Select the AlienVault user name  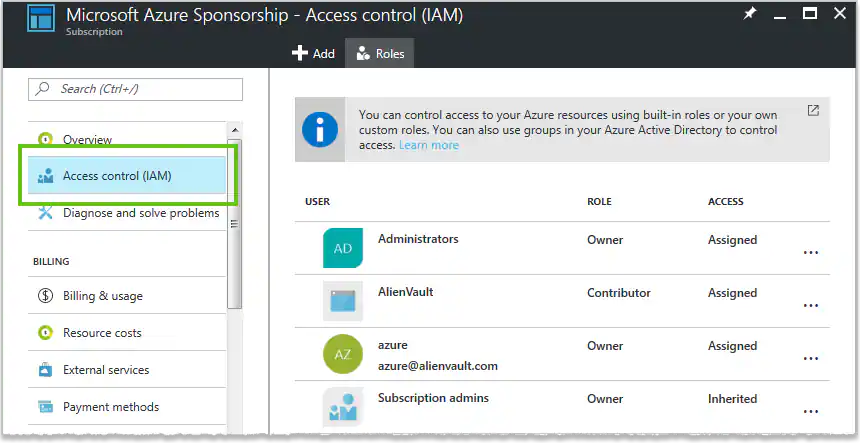405,292
